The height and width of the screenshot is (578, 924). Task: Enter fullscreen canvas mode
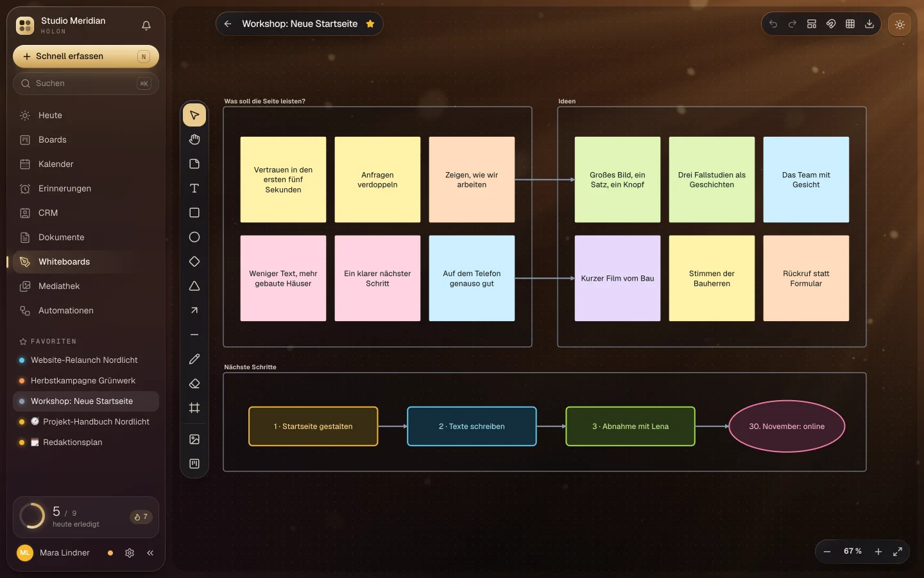pos(898,552)
